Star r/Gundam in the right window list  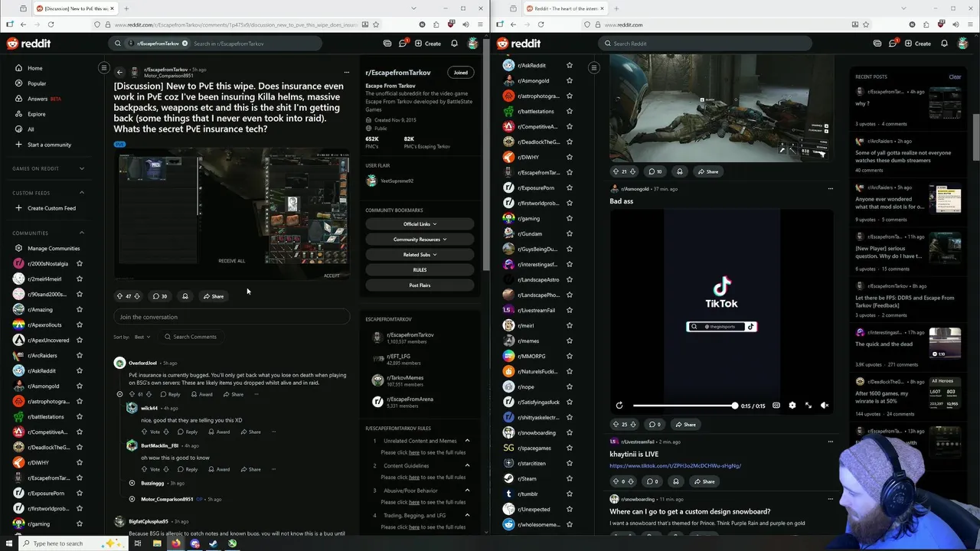click(x=569, y=234)
